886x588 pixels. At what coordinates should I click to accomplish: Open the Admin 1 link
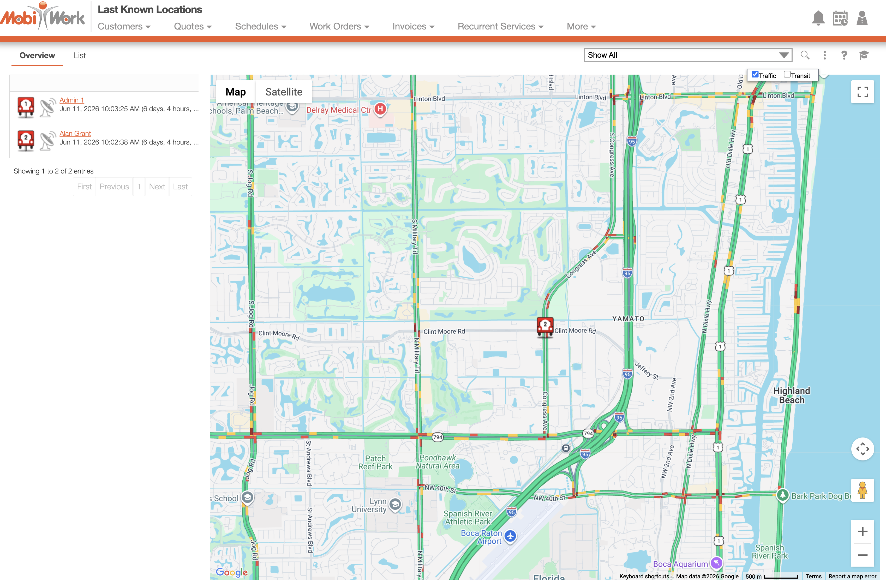pyautogui.click(x=71, y=100)
